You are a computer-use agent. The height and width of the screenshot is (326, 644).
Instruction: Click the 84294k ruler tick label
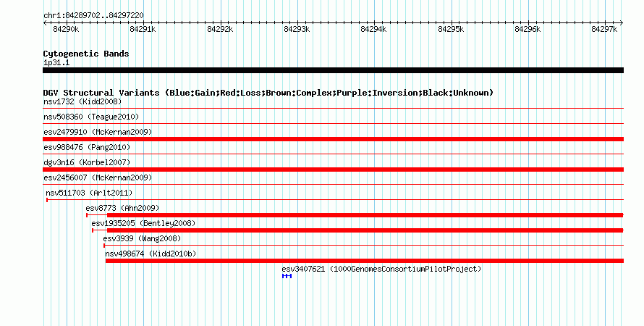click(x=374, y=29)
